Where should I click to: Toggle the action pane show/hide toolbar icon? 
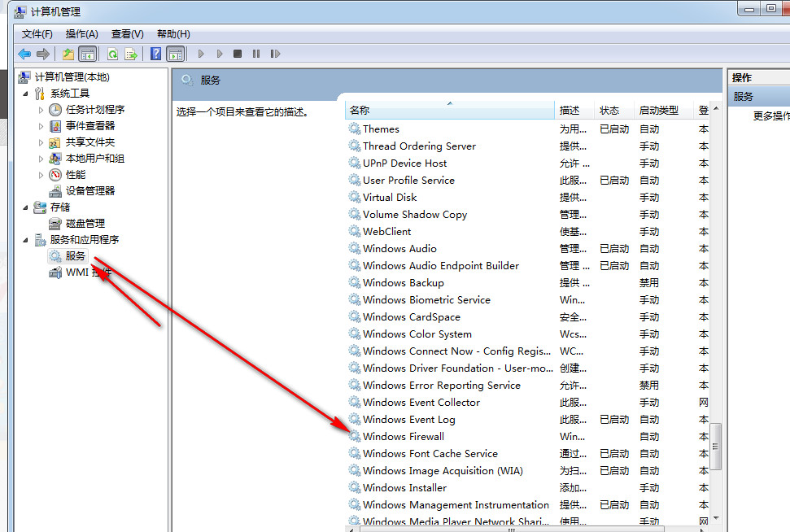click(x=176, y=54)
